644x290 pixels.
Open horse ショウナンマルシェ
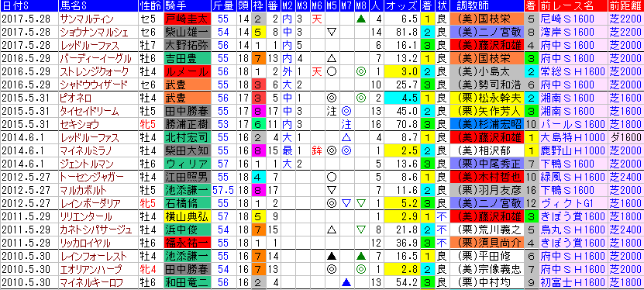(x=94, y=32)
